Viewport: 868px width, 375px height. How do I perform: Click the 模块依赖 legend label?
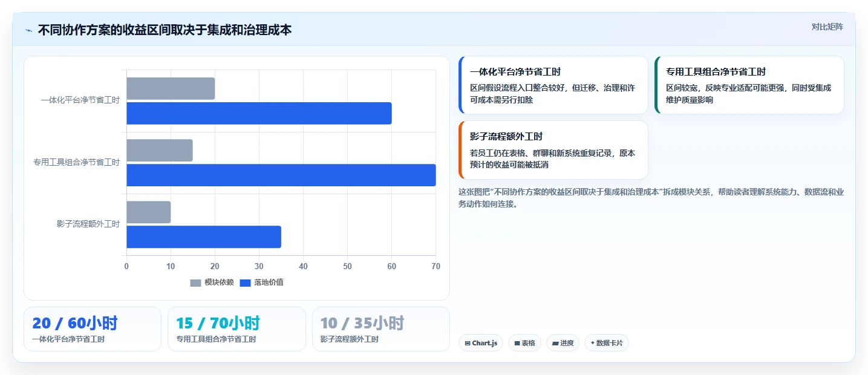(219, 282)
